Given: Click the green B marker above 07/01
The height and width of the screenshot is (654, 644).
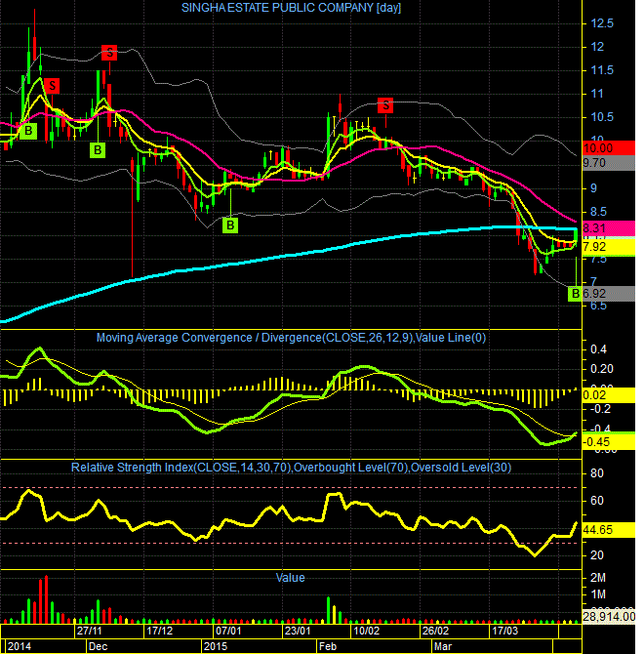Looking at the screenshot, I should tap(230, 225).
